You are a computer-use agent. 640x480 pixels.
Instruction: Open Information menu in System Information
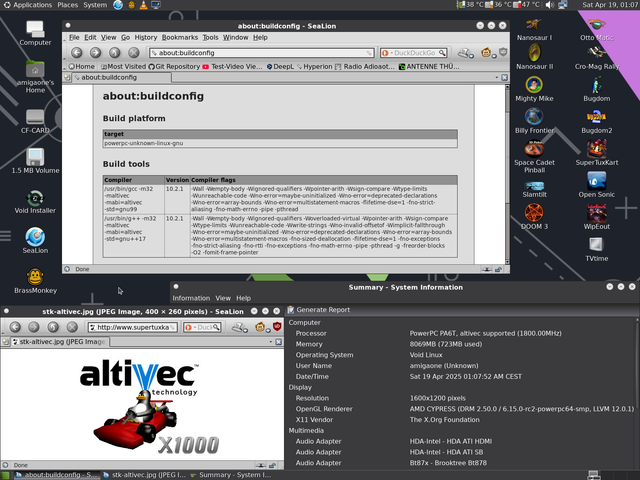click(x=191, y=298)
